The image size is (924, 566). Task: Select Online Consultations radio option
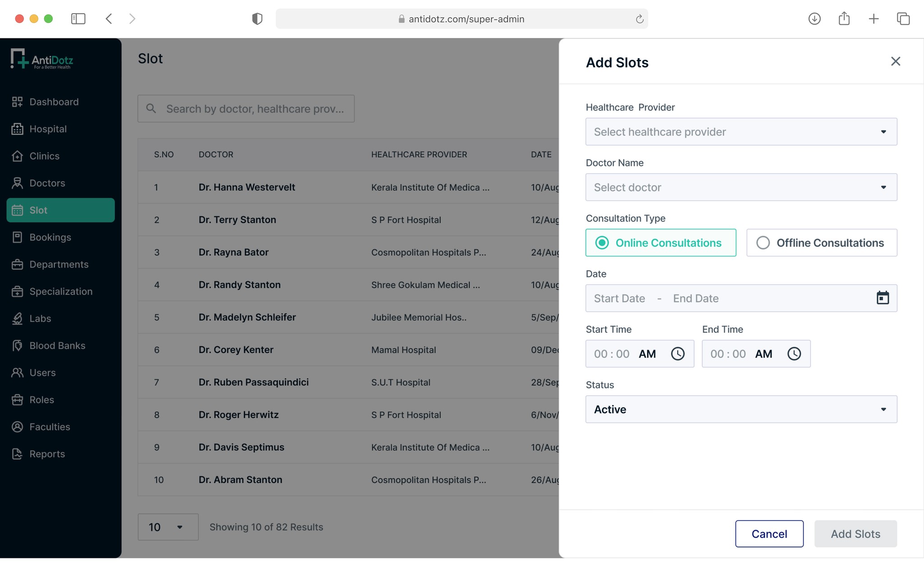point(602,243)
